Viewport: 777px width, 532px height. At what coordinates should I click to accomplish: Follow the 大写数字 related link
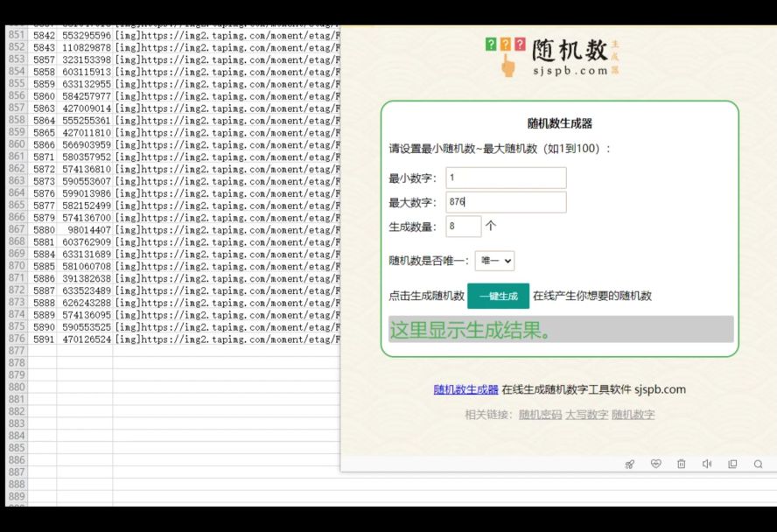click(x=586, y=415)
